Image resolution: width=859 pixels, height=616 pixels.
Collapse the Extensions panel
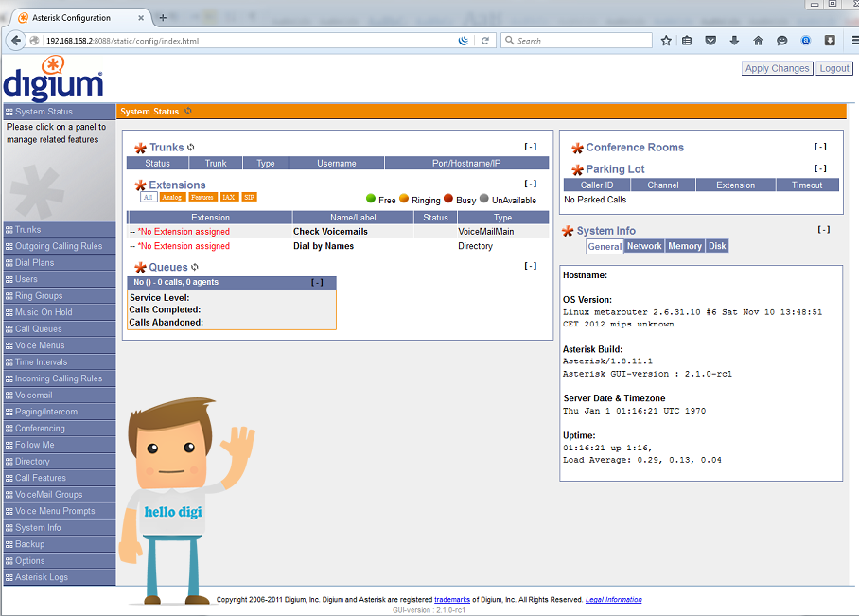click(531, 184)
